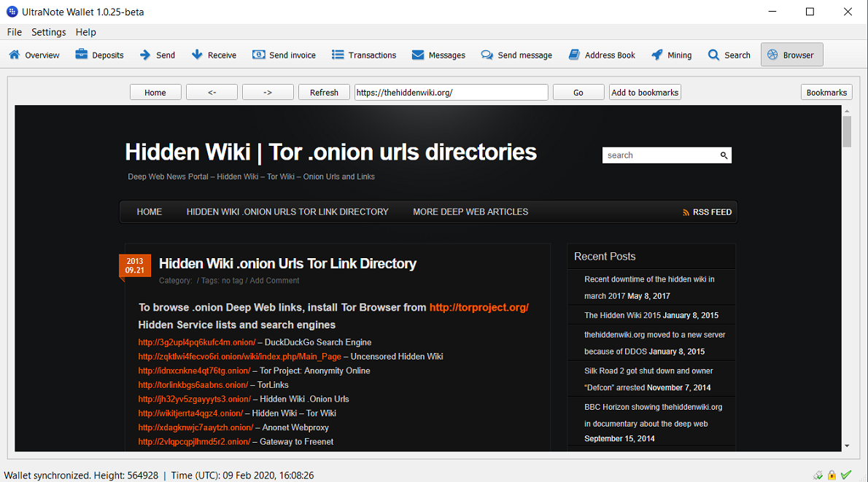This screenshot has height=482, width=868.
Task: Open the RSS FEED link
Action: coord(707,212)
